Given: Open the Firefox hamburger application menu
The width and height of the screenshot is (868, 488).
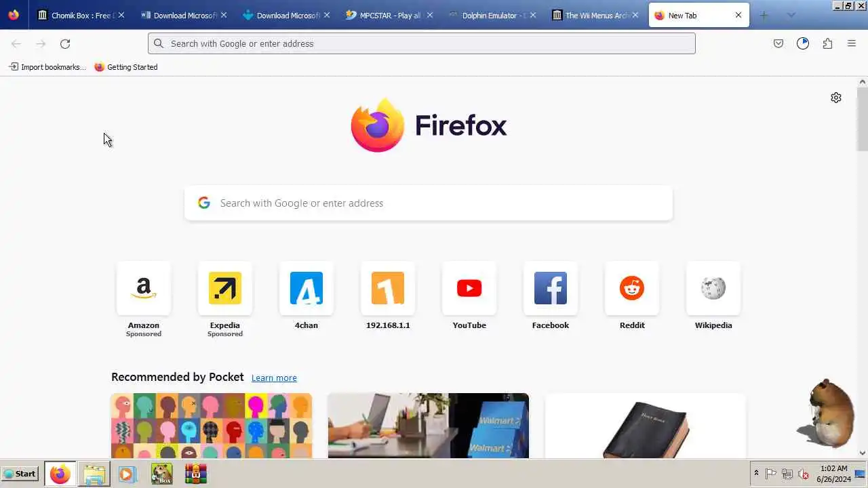Looking at the screenshot, I should [x=852, y=43].
